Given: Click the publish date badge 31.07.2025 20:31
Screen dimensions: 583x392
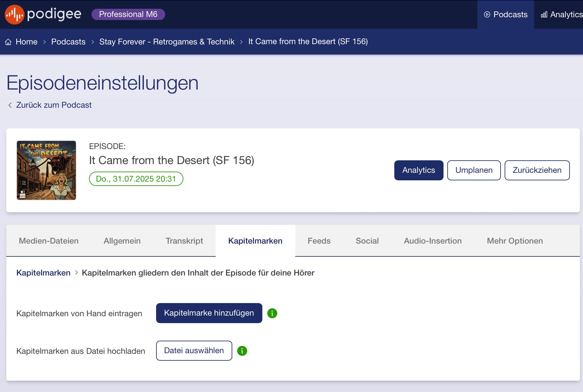Looking at the screenshot, I should [136, 179].
